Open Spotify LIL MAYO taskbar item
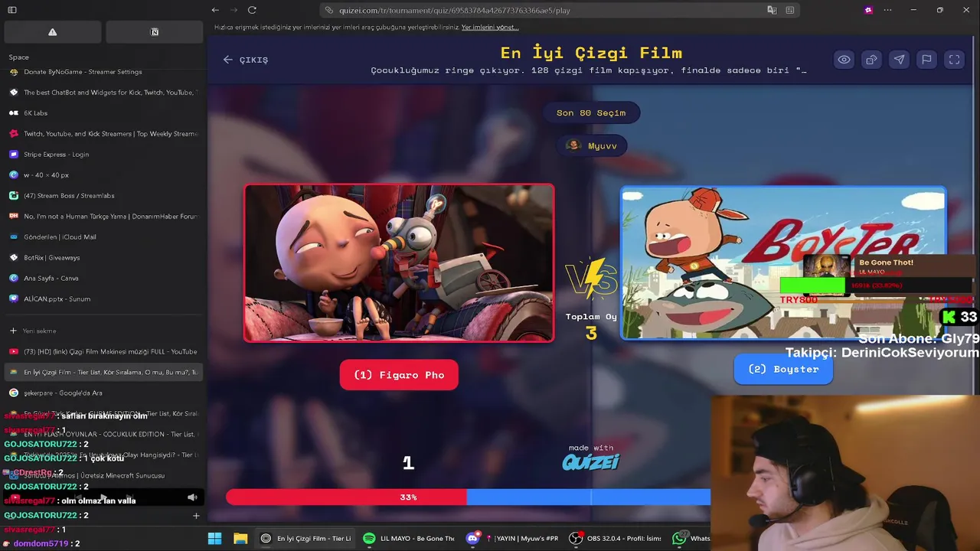 pos(410,539)
